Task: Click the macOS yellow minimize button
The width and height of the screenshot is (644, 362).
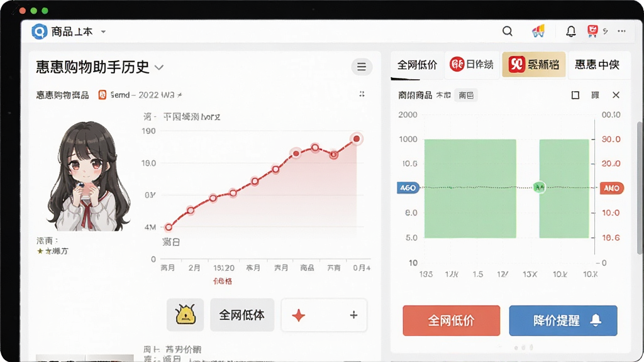Action: tap(34, 11)
